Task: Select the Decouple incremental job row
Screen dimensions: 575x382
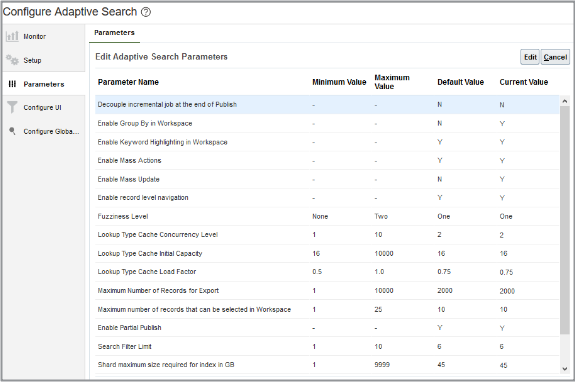Action: pos(327,104)
